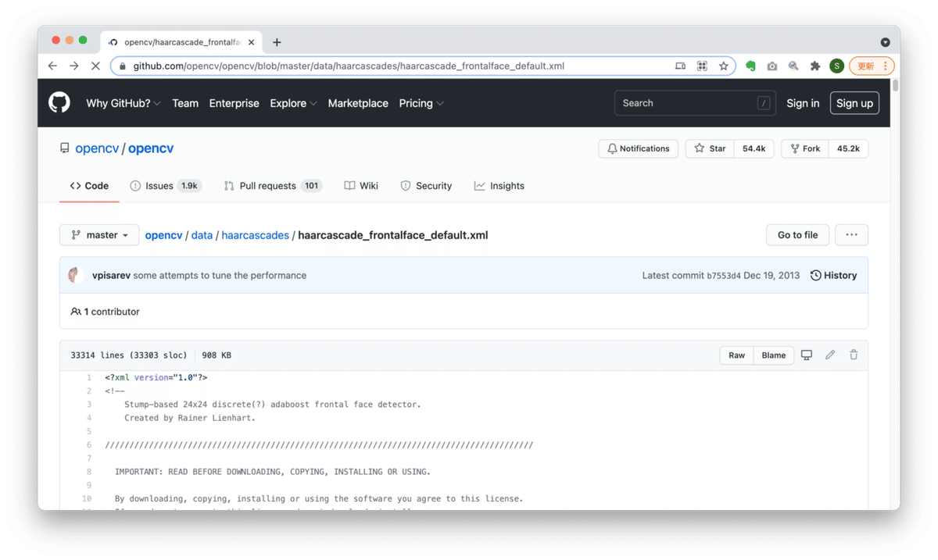Click the 54.4k star count
This screenshot has width=938, height=560.
click(x=754, y=148)
